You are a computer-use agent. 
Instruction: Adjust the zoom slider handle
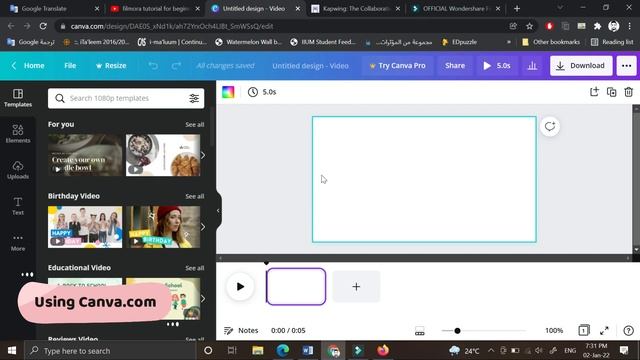click(x=457, y=331)
